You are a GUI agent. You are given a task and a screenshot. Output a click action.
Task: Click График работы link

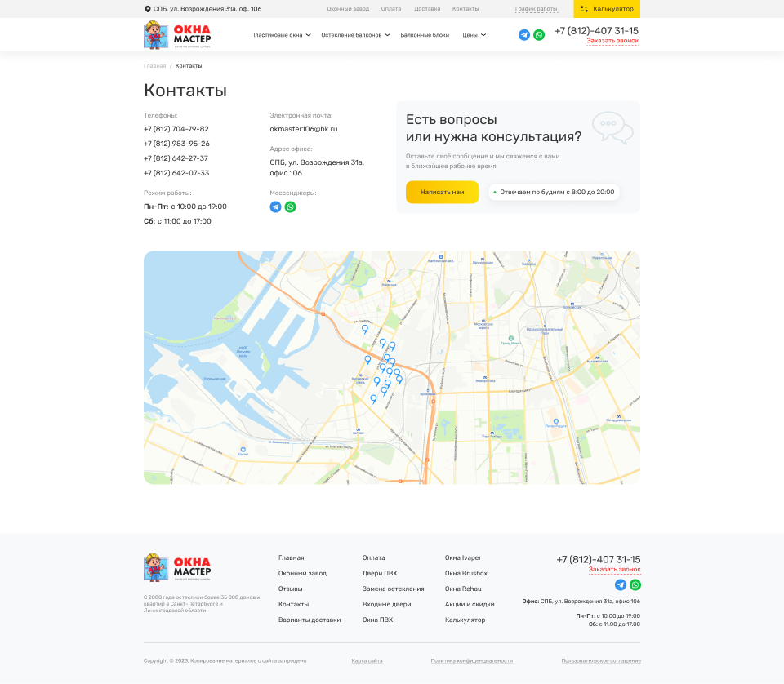click(536, 9)
